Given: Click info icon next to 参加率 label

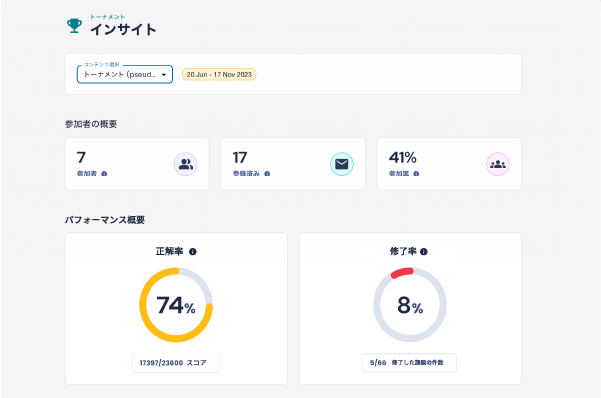Looking at the screenshot, I should pyautogui.click(x=416, y=174).
